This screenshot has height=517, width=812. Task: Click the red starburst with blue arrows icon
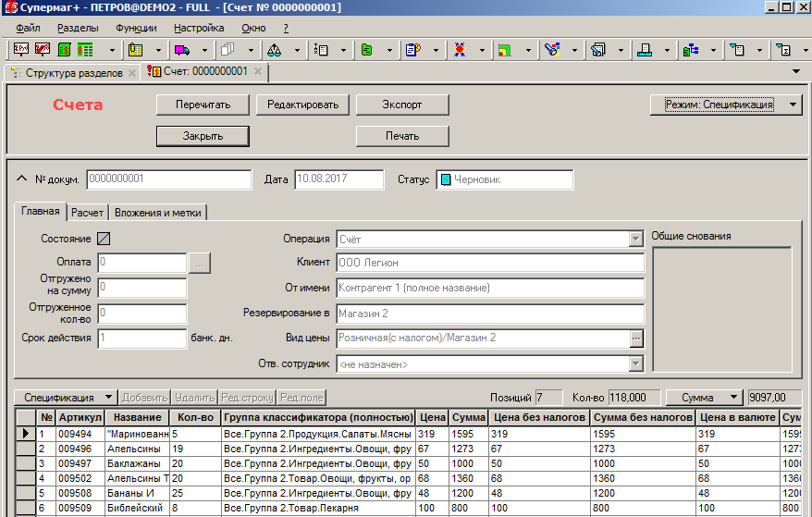coord(460,50)
